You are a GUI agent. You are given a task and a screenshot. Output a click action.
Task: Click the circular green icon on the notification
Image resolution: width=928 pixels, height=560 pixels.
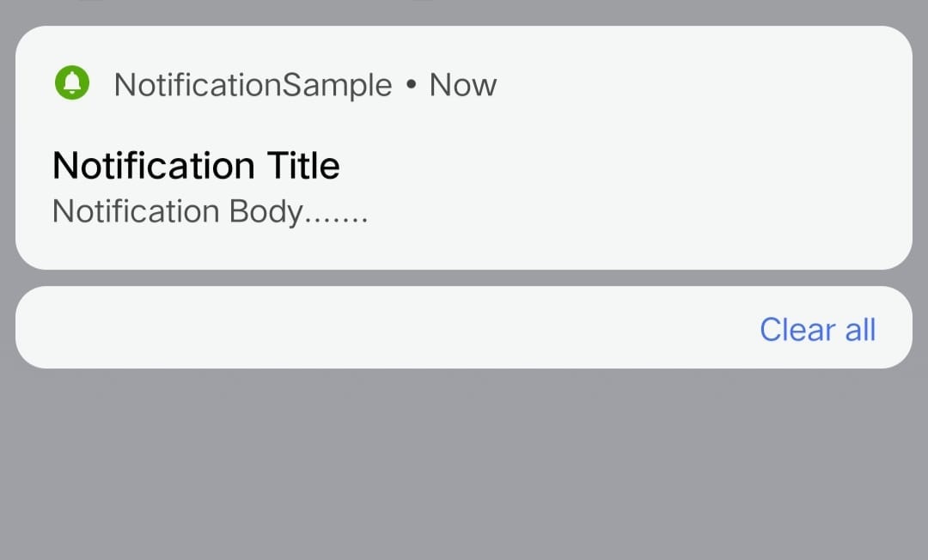click(x=72, y=83)
